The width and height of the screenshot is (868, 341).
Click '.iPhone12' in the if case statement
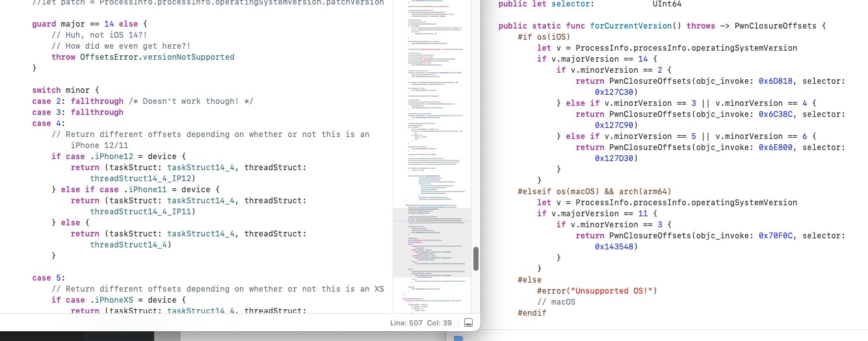(x=111, y=157)
